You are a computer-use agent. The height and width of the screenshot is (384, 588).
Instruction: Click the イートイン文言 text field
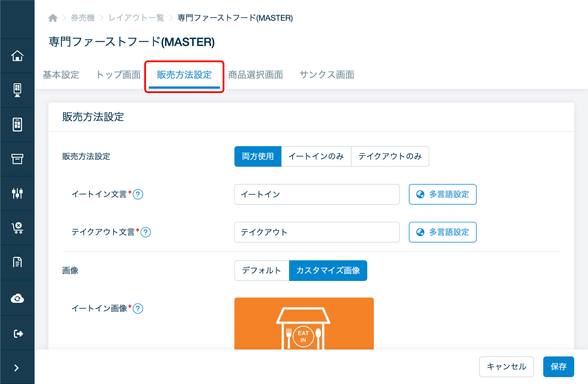[x=317, y=194]
